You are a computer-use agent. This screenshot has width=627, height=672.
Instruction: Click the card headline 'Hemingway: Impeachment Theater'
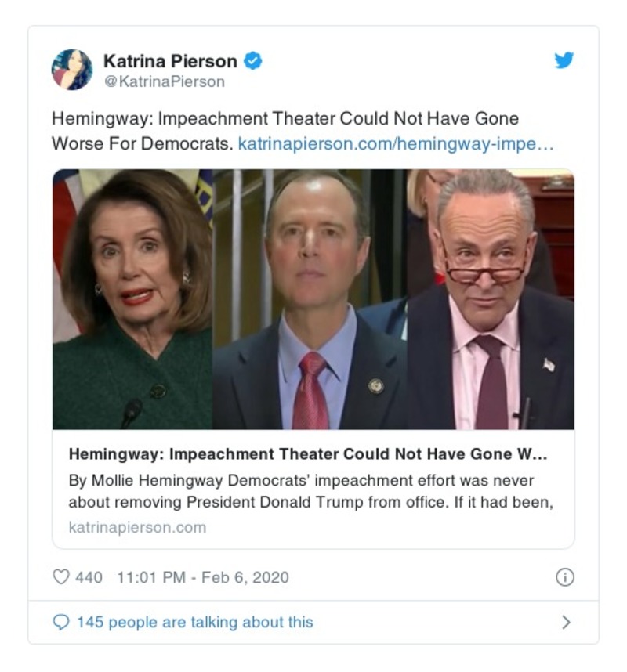point(308,453)
